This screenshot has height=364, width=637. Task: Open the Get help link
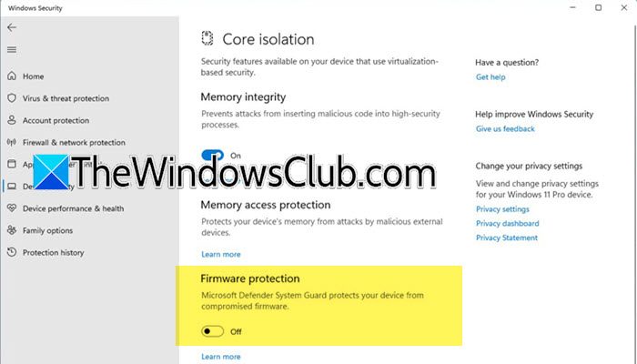point(490,77)
